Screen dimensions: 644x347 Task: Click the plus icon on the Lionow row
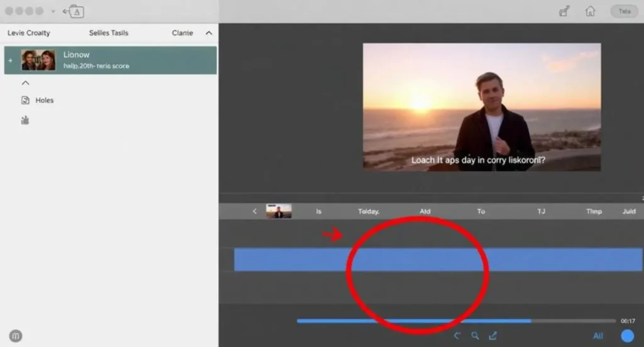[11, 60]
